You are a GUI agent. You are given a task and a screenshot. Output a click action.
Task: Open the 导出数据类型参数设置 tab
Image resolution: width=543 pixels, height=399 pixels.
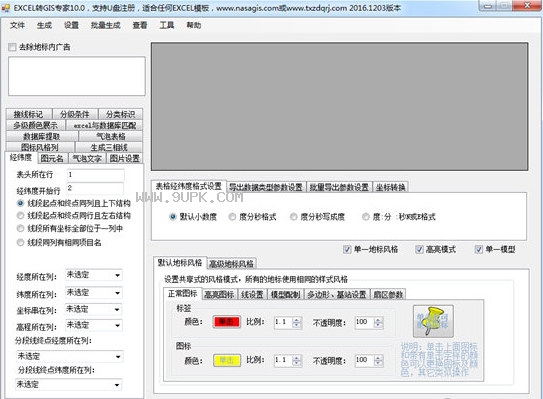266,187
